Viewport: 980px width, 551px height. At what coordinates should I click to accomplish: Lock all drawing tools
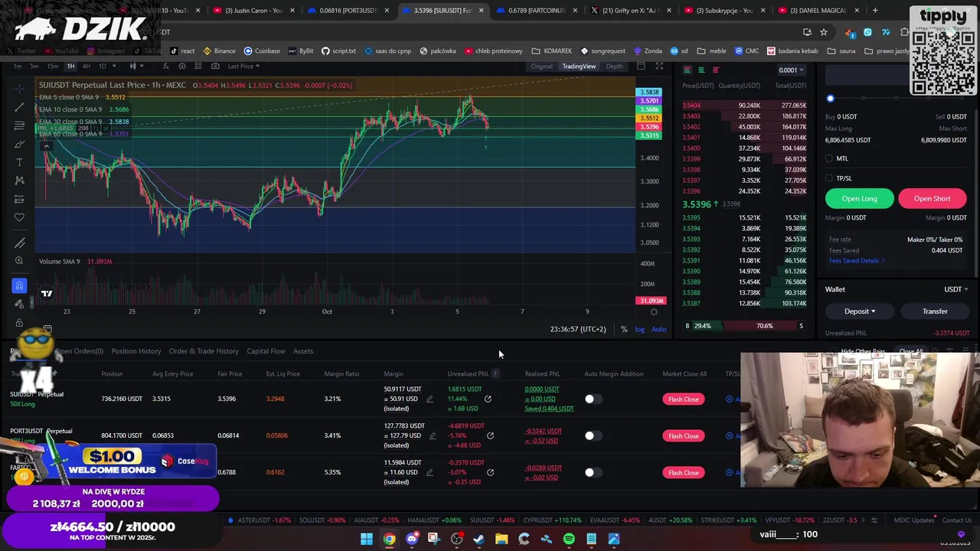[19, 322]
